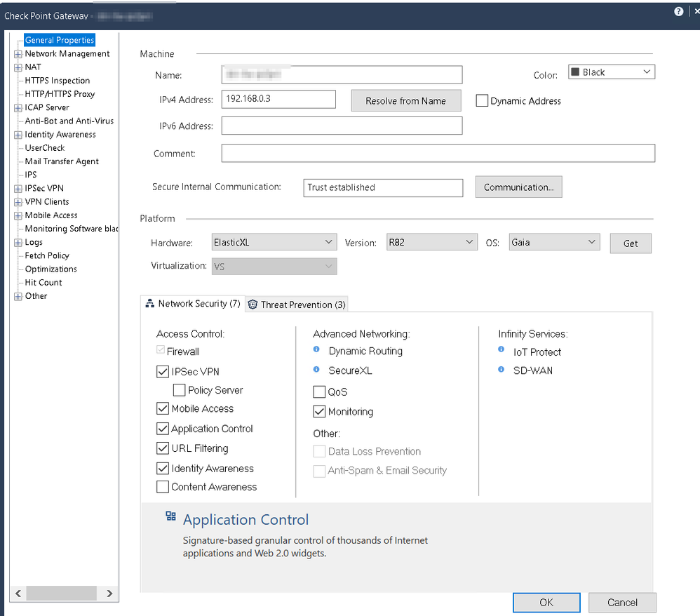Uncheck the IPSec VPN checkbox

click(163, 372)
